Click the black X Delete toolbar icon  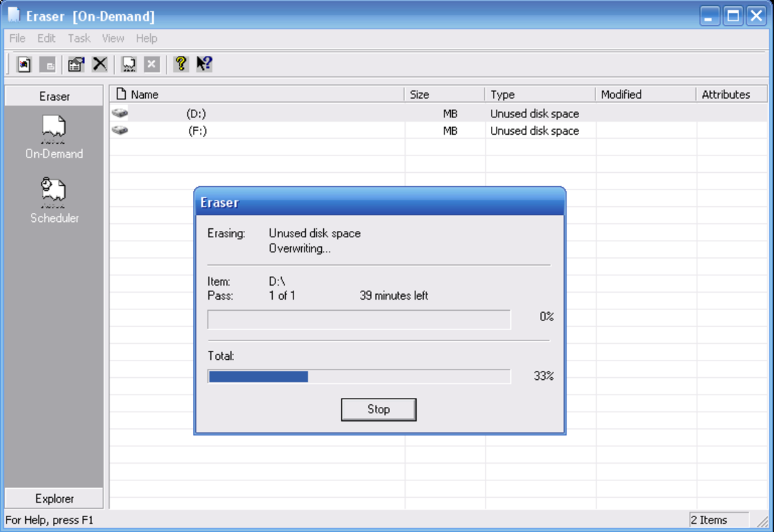click(99, 64)
